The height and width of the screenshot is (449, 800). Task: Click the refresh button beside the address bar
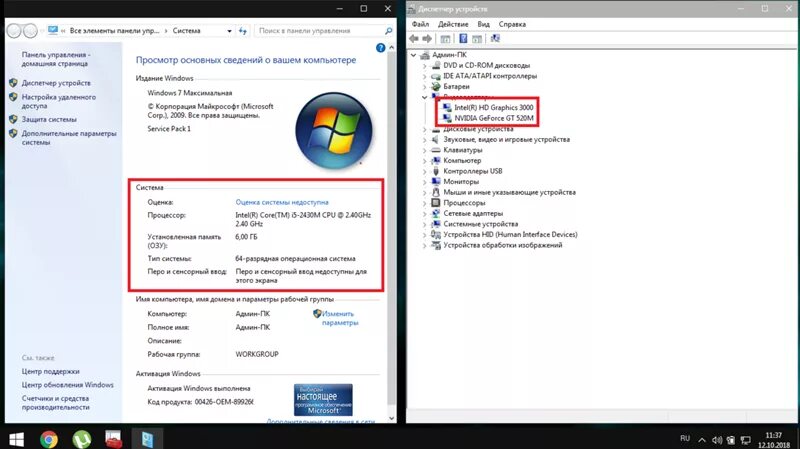point(243,31)
